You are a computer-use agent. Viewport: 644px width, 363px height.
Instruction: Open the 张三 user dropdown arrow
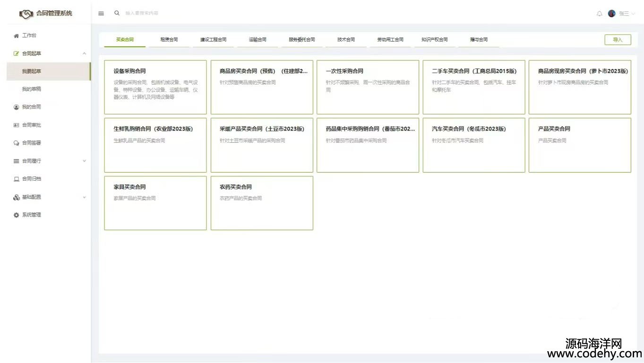tap(634, 14)
